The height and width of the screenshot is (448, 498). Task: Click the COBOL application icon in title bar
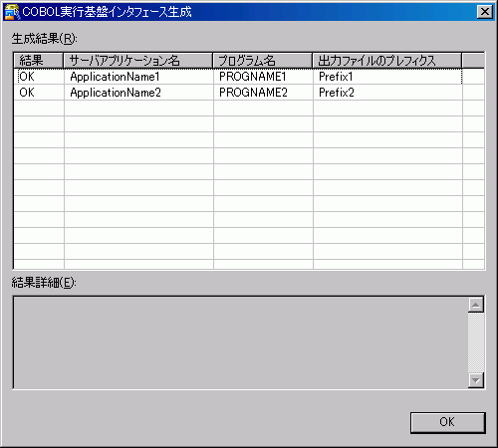click(x=12, y=12)
